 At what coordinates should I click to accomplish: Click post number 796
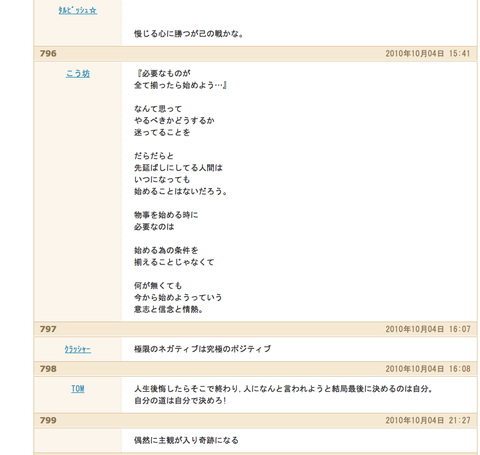[x=48, y=54]
